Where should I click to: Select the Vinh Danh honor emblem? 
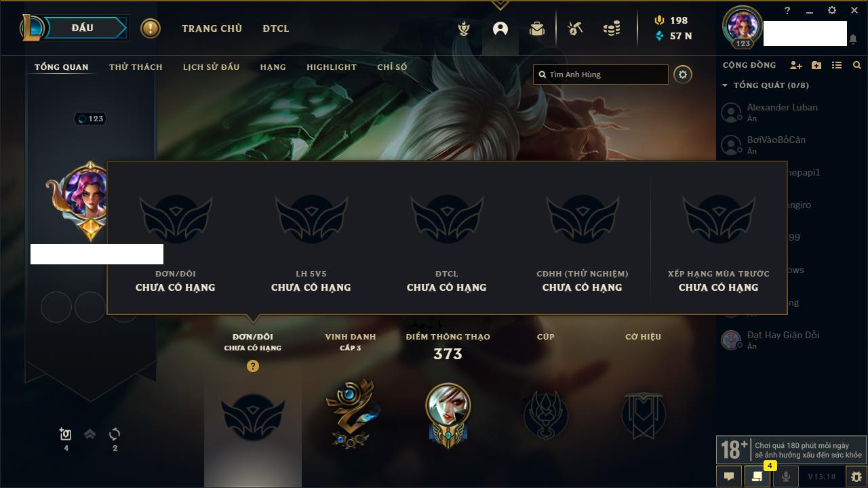click(351, 414)
